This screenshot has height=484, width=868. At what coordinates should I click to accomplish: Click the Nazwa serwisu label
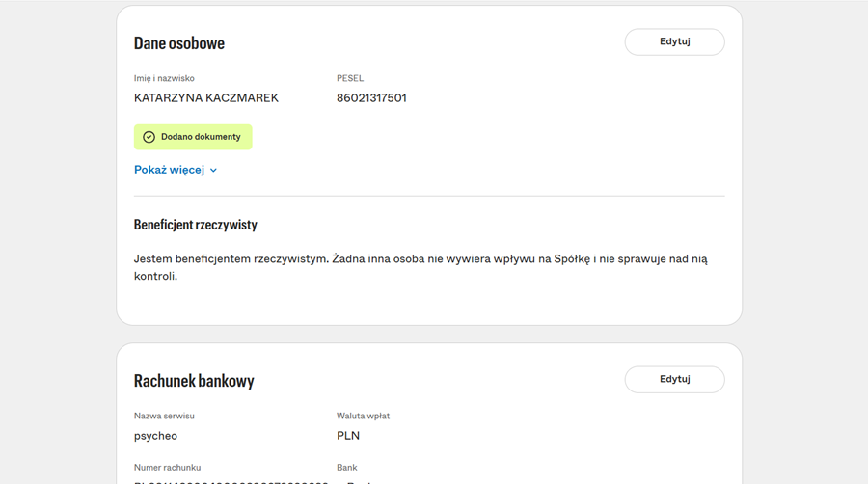(164, 416)
